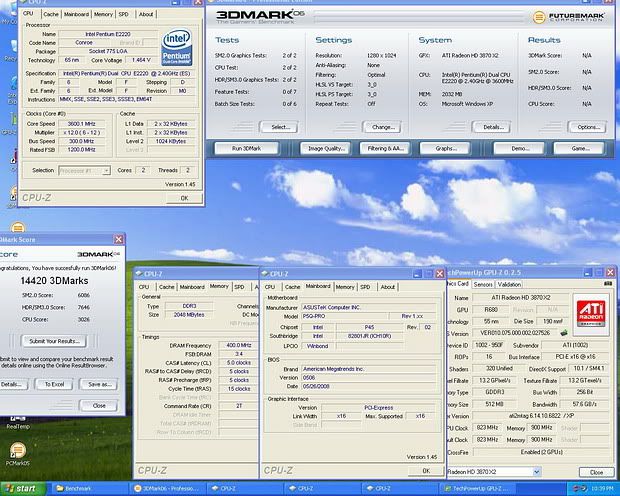Click the ATI Radeon logo in GPU-Z

[x=591, y=315]
